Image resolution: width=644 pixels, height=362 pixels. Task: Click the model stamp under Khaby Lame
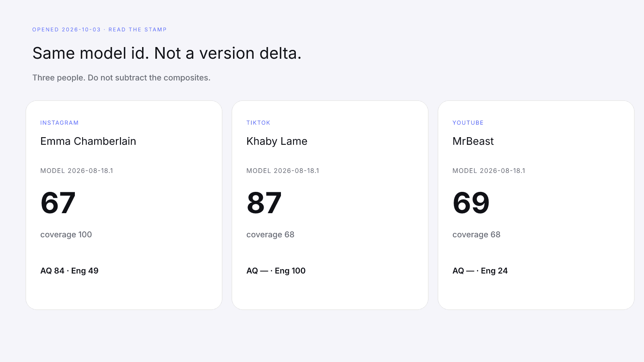pos(283,171)
